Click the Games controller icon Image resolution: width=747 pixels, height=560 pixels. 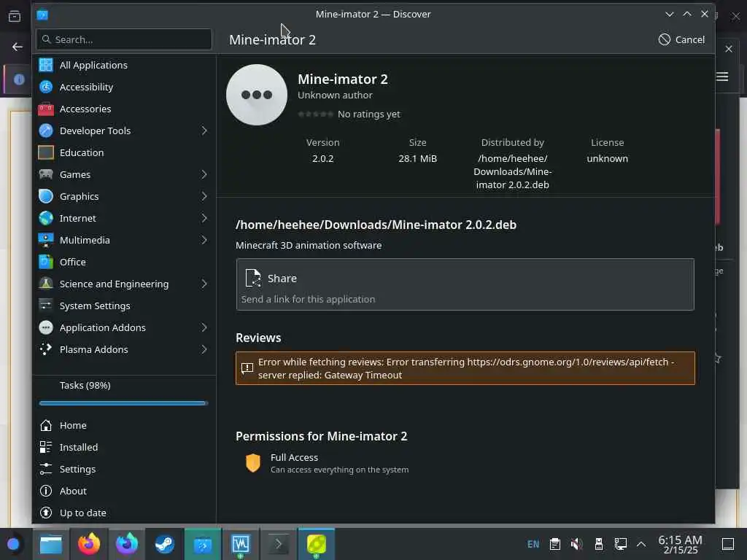(46, 174)
